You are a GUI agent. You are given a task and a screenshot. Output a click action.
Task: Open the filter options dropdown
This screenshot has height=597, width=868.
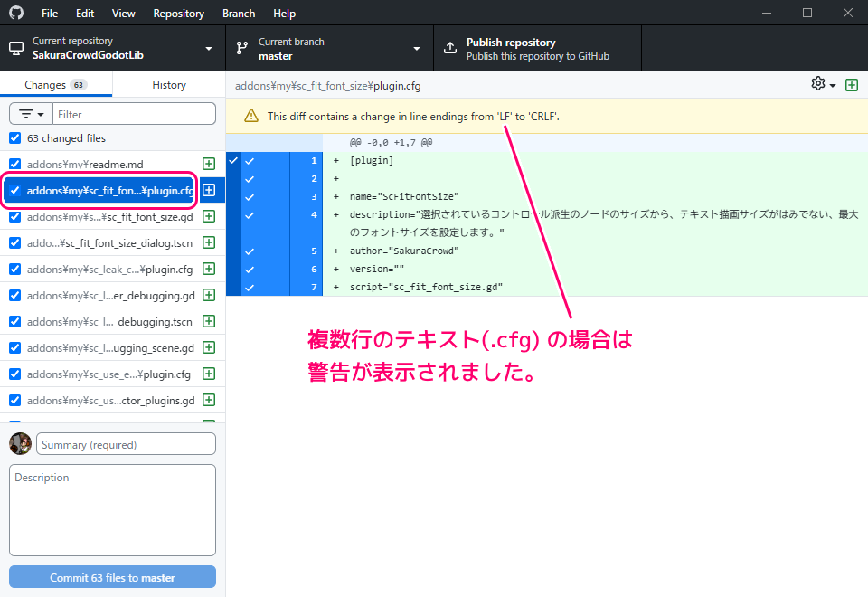pos(31,114)
